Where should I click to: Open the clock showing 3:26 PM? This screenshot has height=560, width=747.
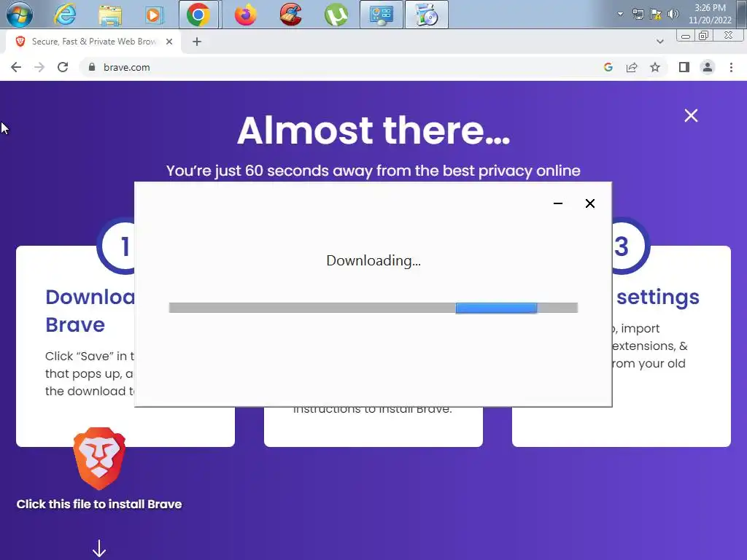[710, 14]
